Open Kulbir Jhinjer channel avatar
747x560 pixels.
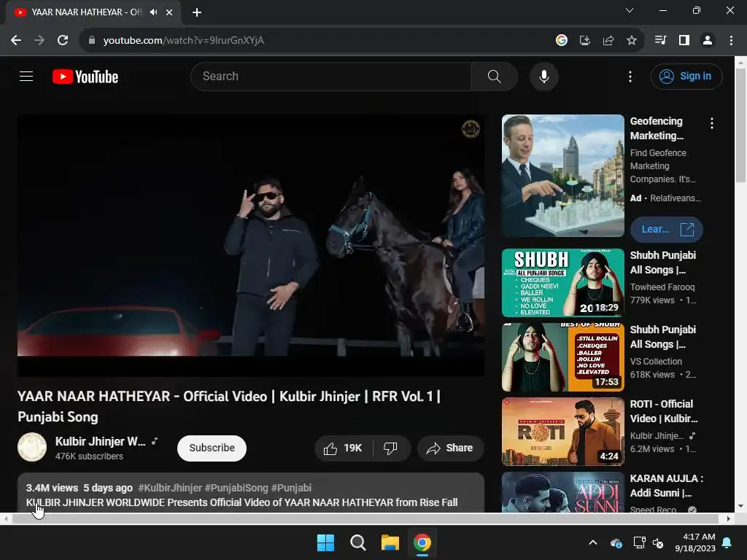pos(32,447)
